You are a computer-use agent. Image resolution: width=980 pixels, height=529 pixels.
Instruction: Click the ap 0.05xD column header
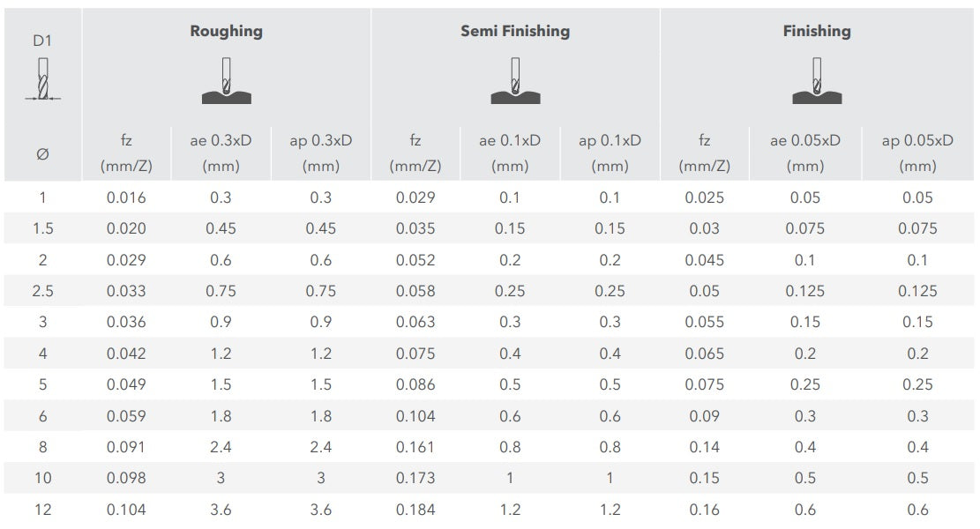point(917,153)
